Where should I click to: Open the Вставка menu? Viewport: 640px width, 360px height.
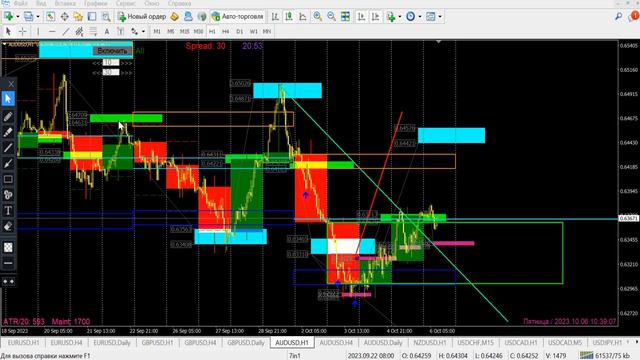pyautogui.click(x=65, y=3)
